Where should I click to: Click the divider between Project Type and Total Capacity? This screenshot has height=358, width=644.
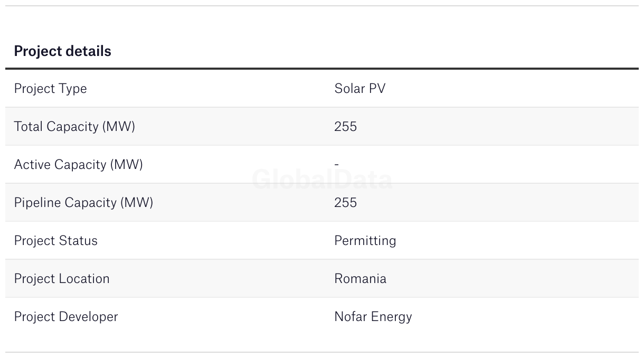[x=322, y=107]
